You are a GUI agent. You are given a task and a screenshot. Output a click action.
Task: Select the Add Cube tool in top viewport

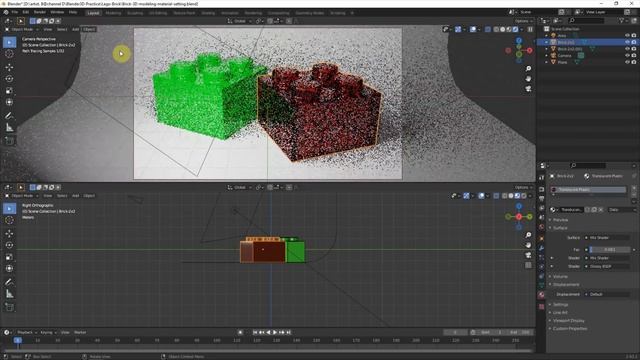[9, 141]
